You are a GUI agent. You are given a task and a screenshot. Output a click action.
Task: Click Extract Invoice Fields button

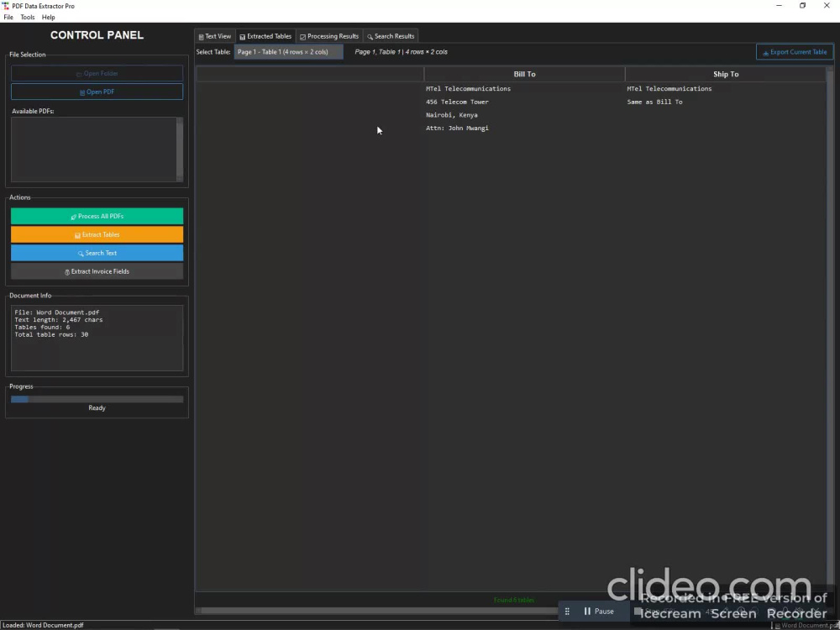(97, 271)
